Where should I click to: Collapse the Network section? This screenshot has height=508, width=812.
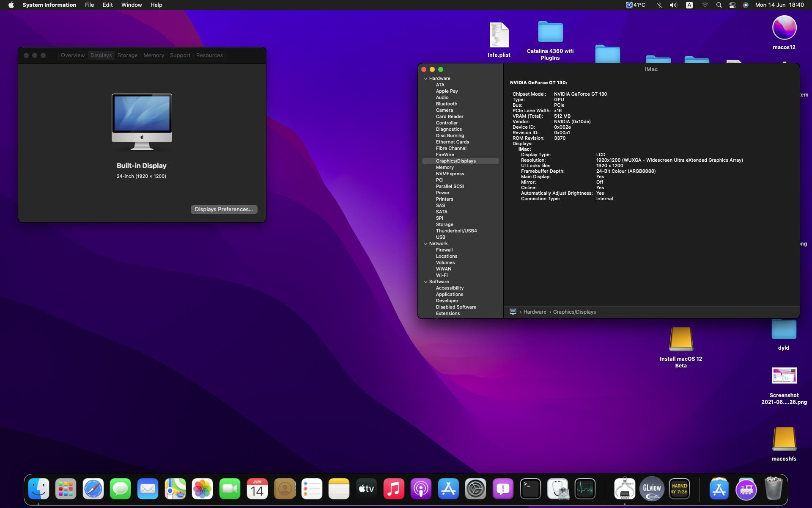pyautogui.click(x=425, y=244)
